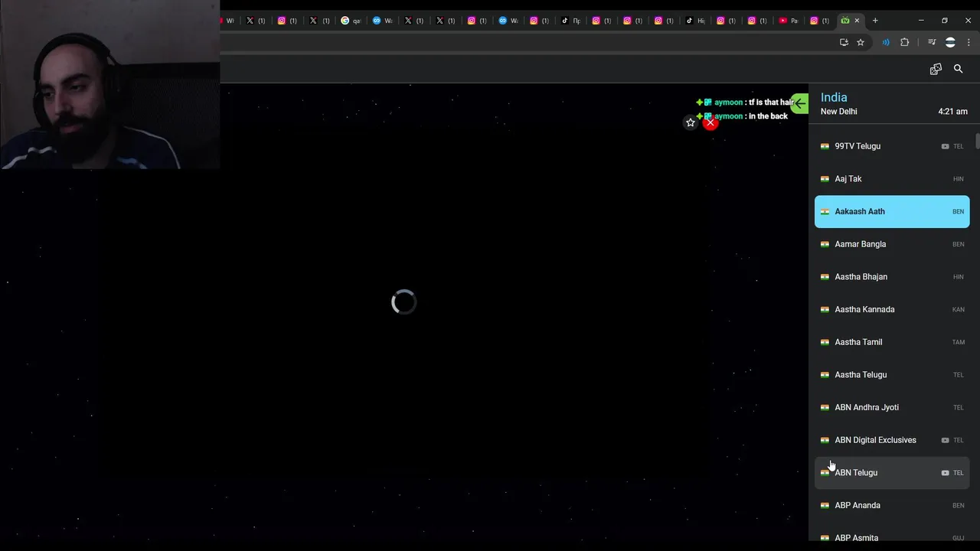Open the Aastha Bhajan channel

tap(892, 277)
